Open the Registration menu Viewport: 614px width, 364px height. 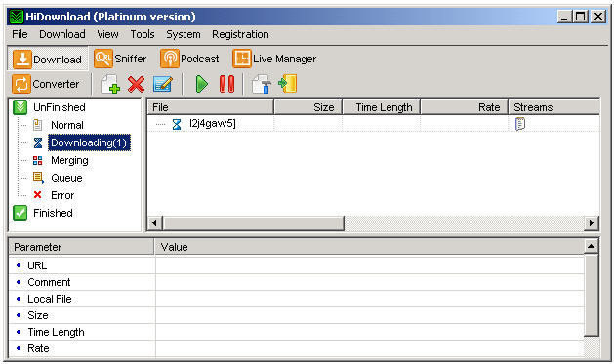[240, 34]
